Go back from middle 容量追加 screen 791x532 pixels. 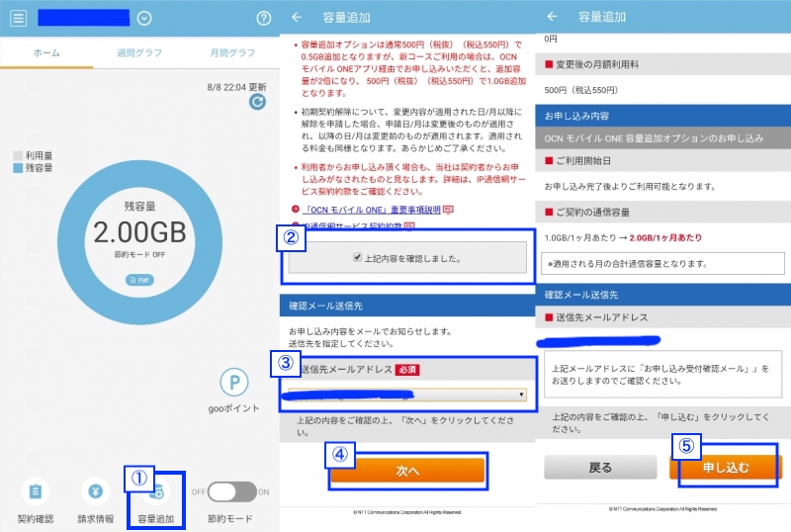[297, 17]
